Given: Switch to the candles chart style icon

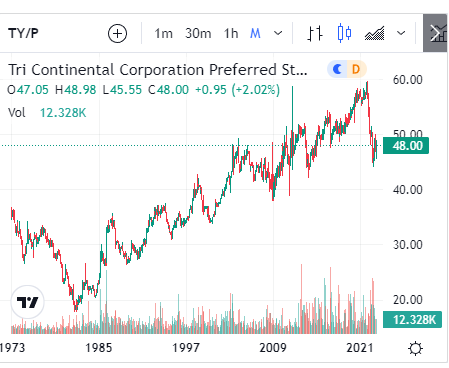Looking at the screenshot, I should (x=344, y=33).
